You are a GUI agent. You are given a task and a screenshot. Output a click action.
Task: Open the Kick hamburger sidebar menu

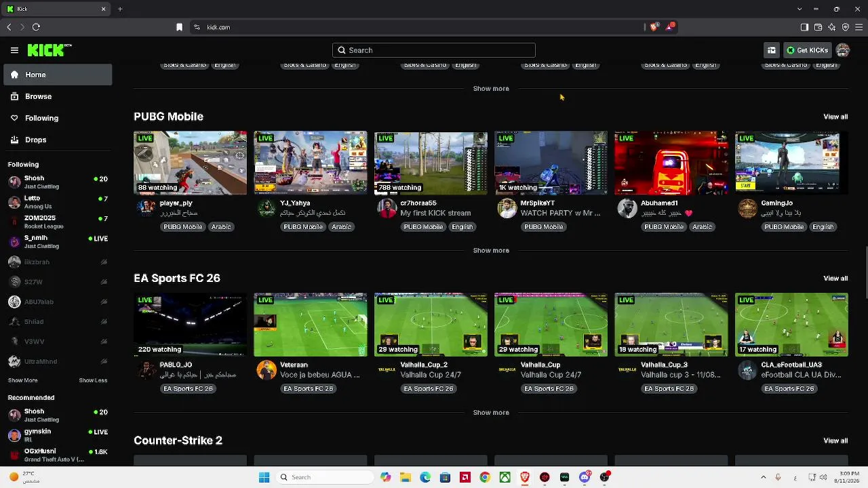[14, 50]
